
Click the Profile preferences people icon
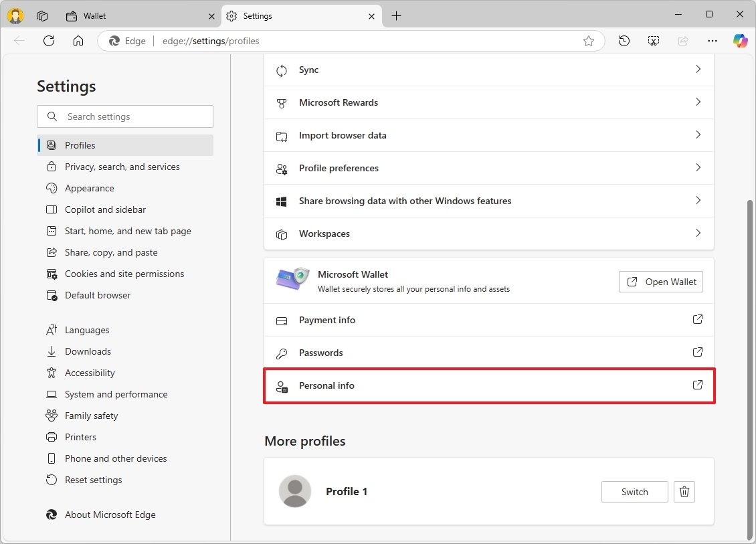(x=282, y=169)
